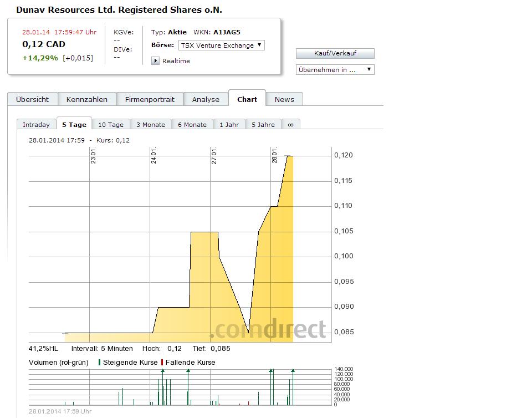Open the Börse TSX Venture Exchange dropdown
The width and height of the screenshot is (532, 418).
221,45
